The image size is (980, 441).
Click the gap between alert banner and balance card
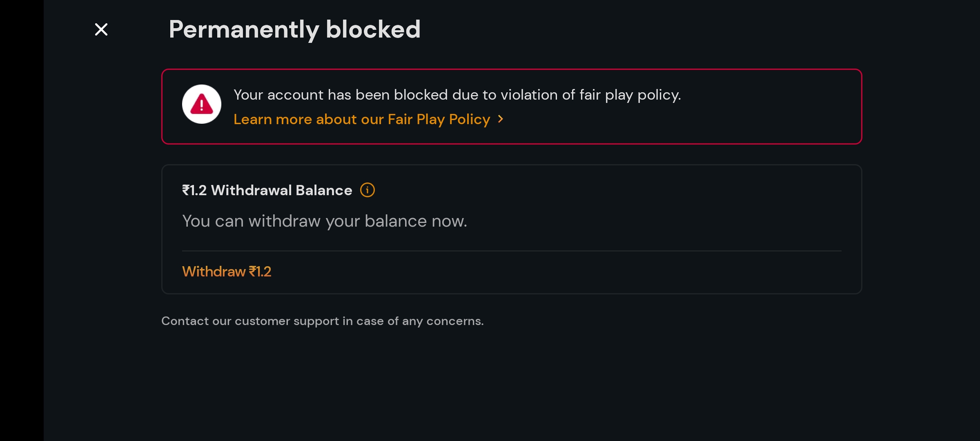[x=511, y=154]
